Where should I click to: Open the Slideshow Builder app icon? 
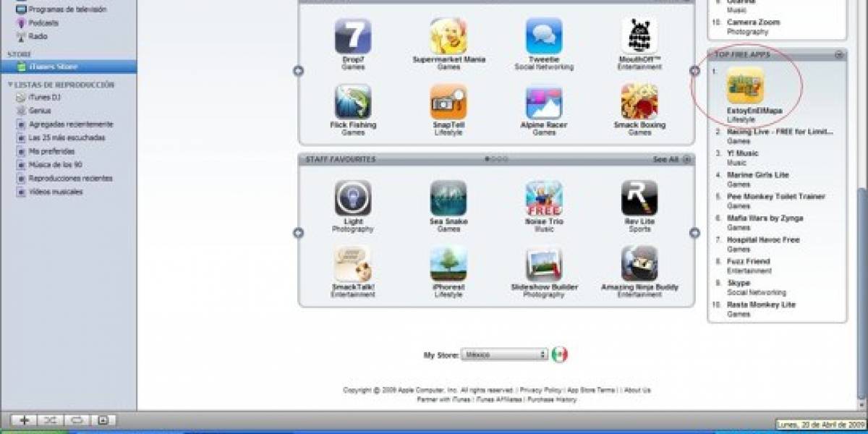[544, 264]
